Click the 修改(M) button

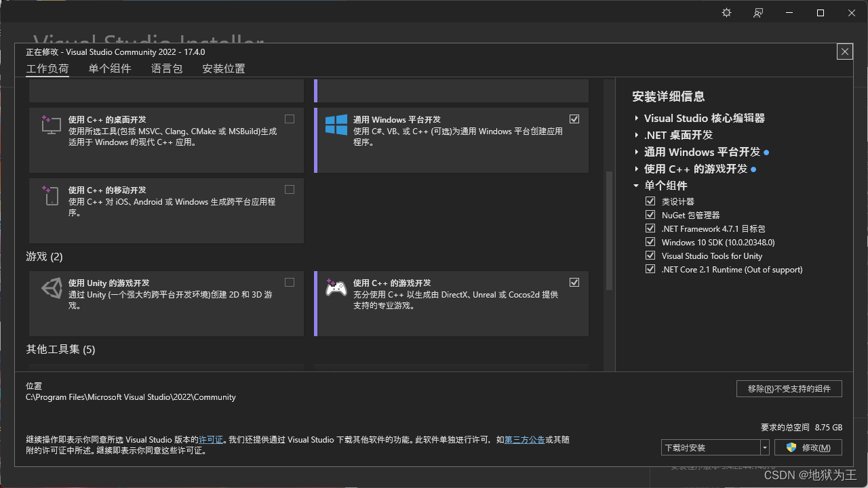(808, 447)
